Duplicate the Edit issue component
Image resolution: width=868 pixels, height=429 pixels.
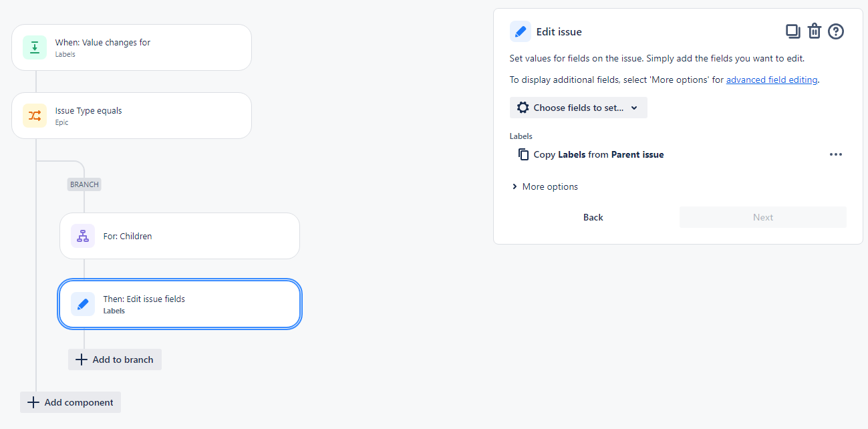(x=792, y=31)
